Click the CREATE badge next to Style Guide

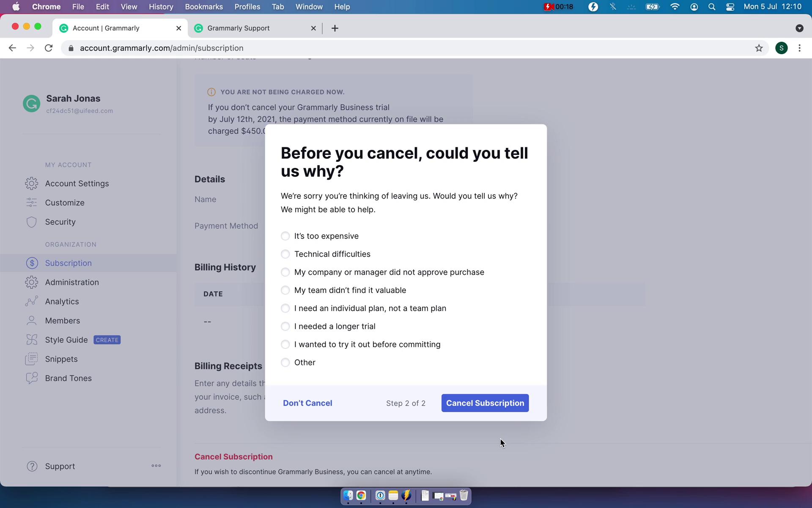coord(107,340)
